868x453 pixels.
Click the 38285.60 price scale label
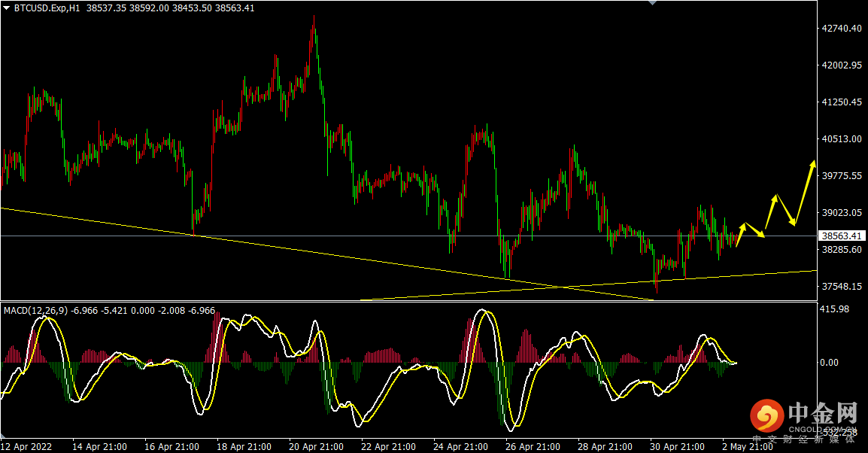pos(842,250)
